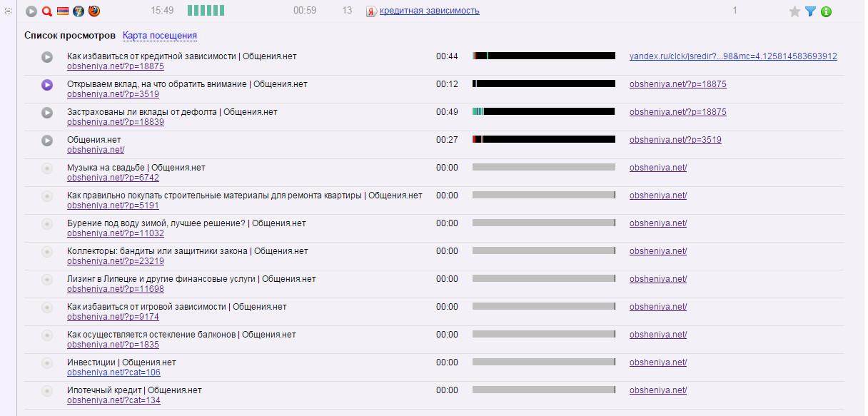Click the blue funnel filter icon
The width and height of the screenshot is (868, 416).
(810, 11)
